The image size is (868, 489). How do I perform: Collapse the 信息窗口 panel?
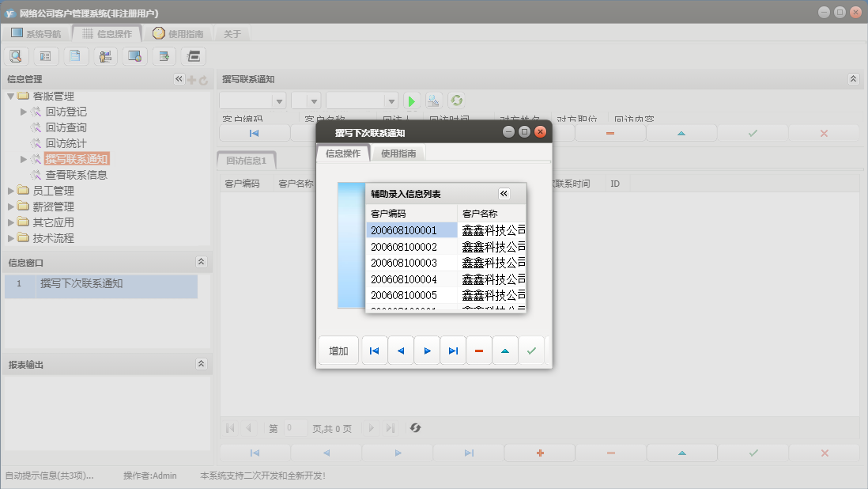point(201,262)
